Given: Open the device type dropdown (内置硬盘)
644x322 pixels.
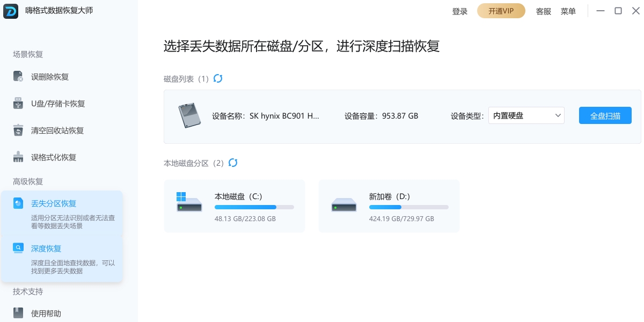Looking at the screenshot, I should tap(526, 115).
